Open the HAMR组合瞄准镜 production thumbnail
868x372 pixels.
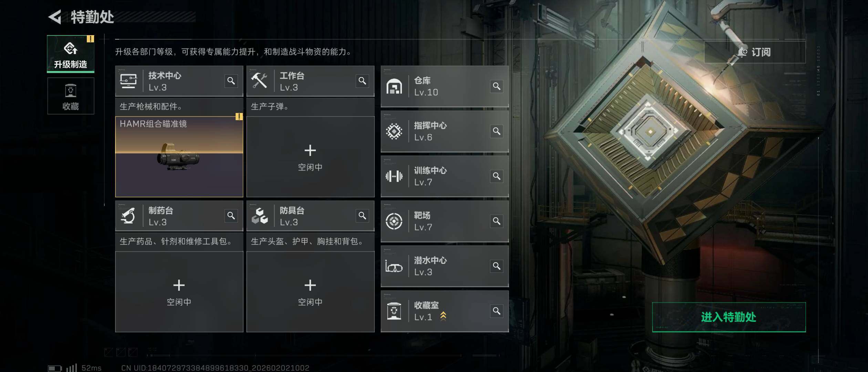(179, 157)
